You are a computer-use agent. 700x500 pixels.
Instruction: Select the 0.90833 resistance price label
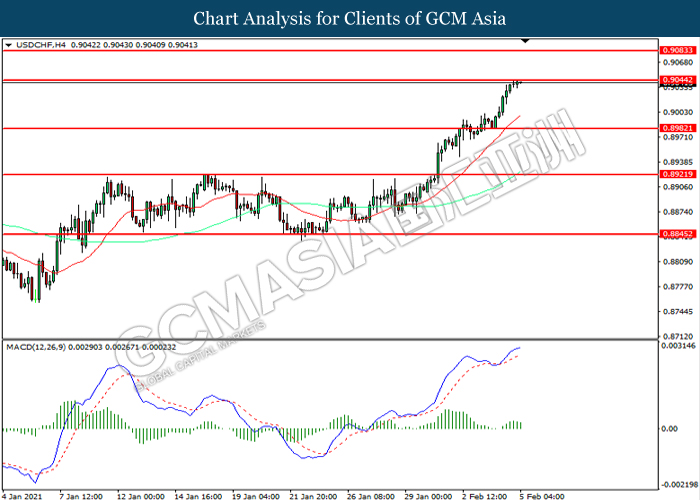pyautogui.click(x=678, y=50)
